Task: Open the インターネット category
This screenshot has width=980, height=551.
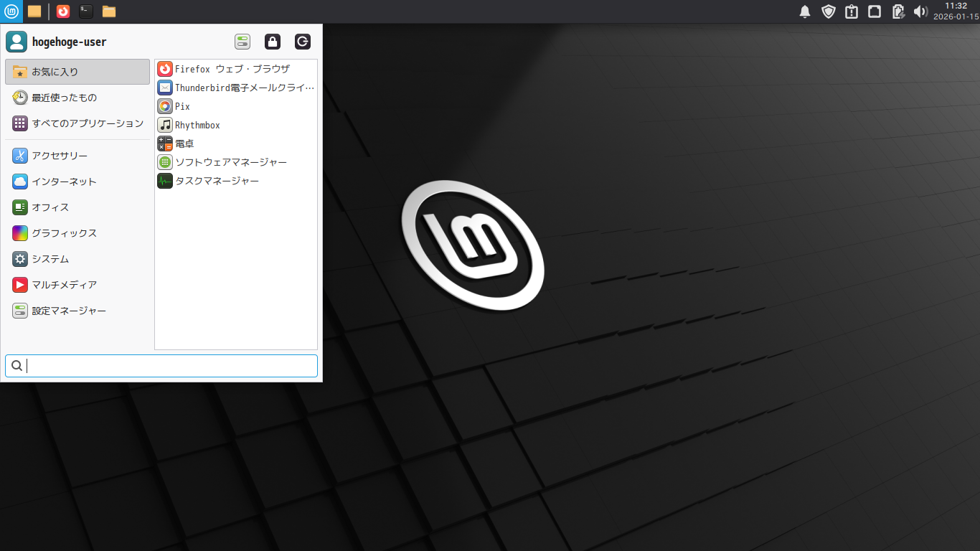Action: click(77, 182)
